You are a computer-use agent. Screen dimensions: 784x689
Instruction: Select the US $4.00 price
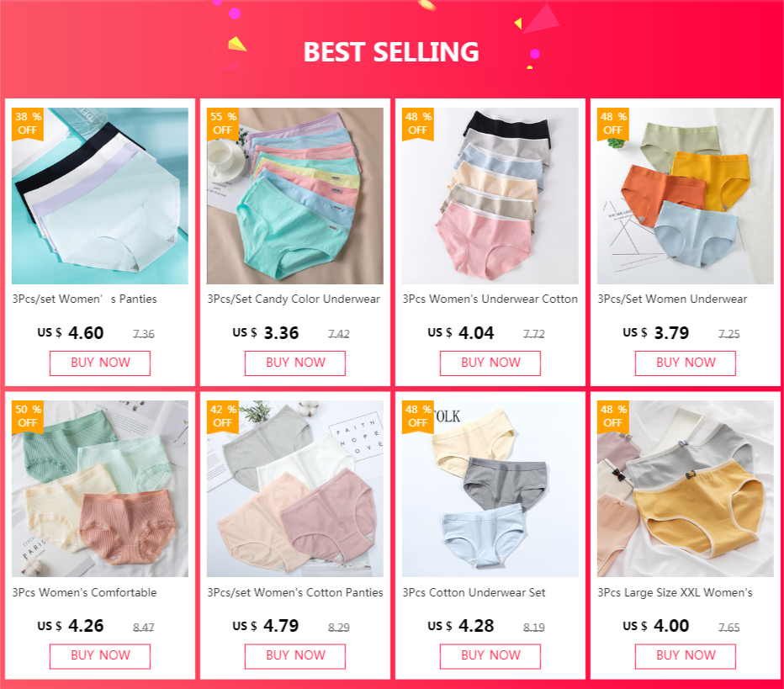[656, 626]
